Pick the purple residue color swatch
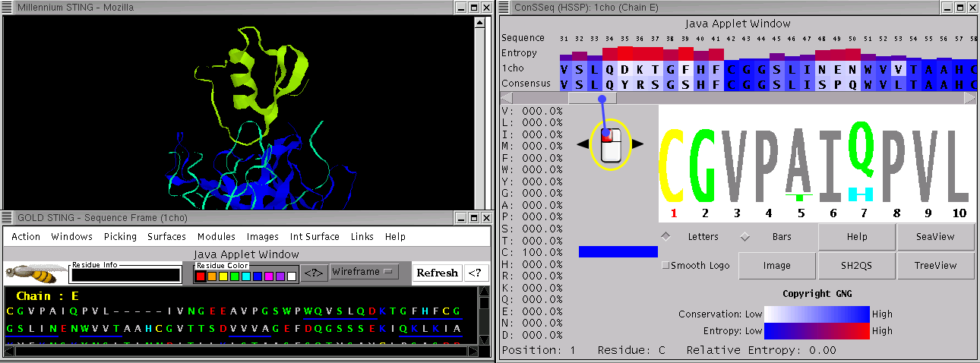The width and height of the screenshot is (980, 363). [280, 276]
